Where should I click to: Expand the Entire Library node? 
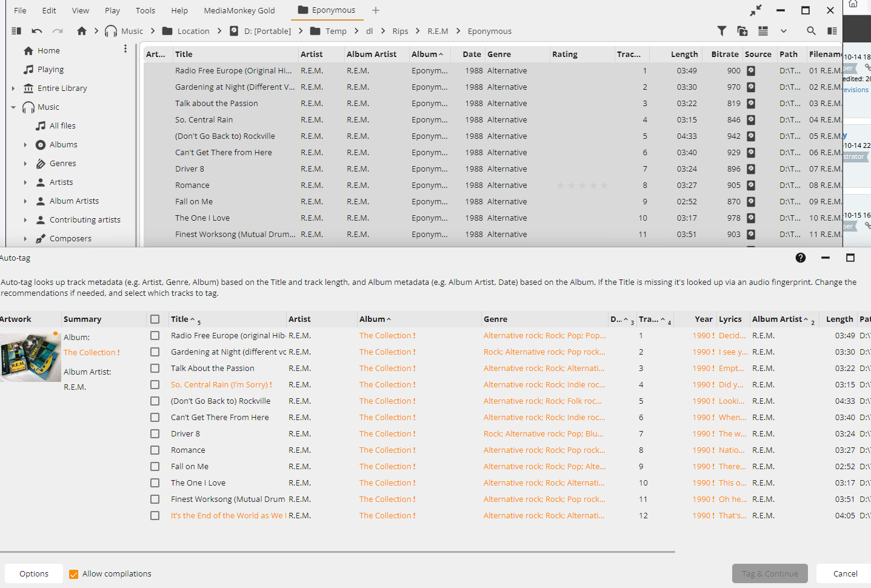13,89
